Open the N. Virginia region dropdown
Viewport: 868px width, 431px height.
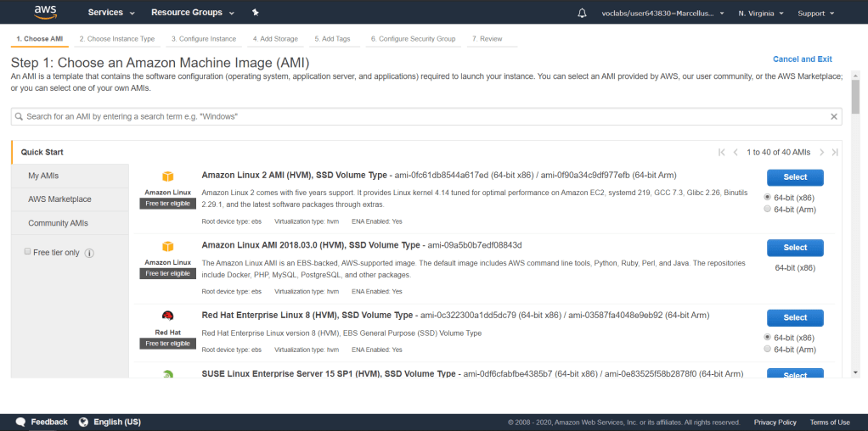click(x=760, y=13)
